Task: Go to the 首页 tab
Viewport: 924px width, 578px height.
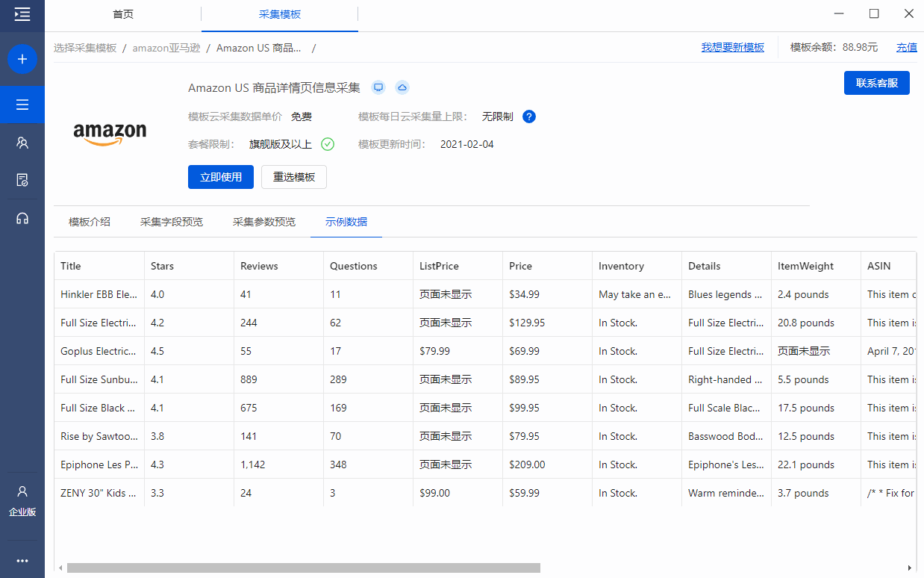Action: tap(123, 14)
